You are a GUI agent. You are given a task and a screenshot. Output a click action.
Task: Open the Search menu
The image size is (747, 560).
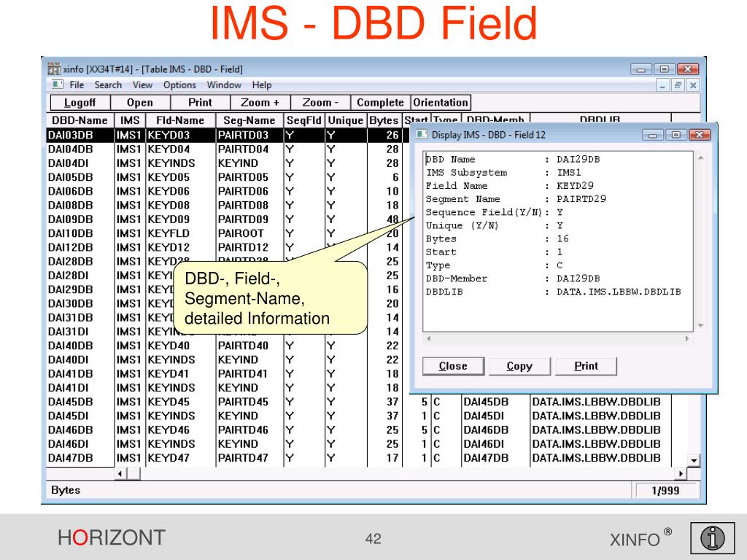pos(108,85)
